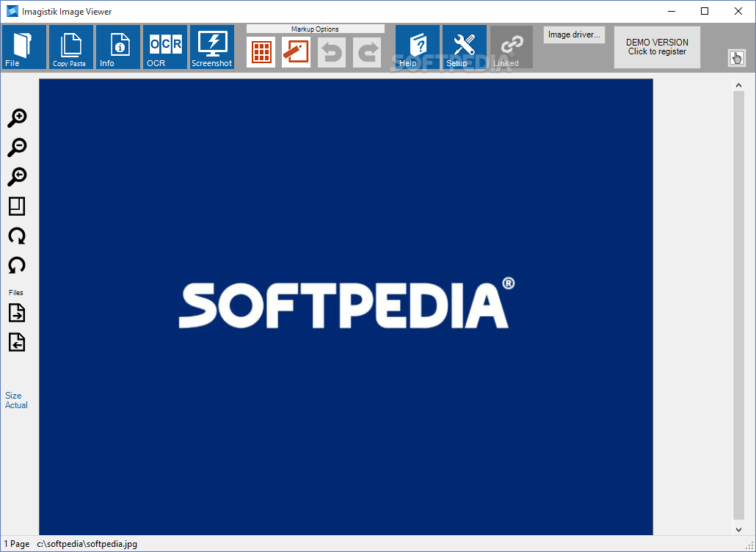Click the hand pointer icon at top right
756x552 pixels.
click(x=737, y=58)
